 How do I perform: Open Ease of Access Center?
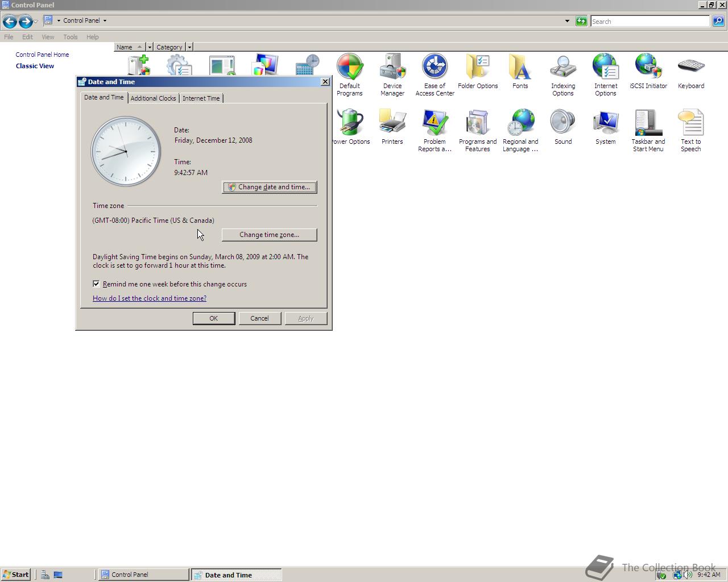[435, 74]
